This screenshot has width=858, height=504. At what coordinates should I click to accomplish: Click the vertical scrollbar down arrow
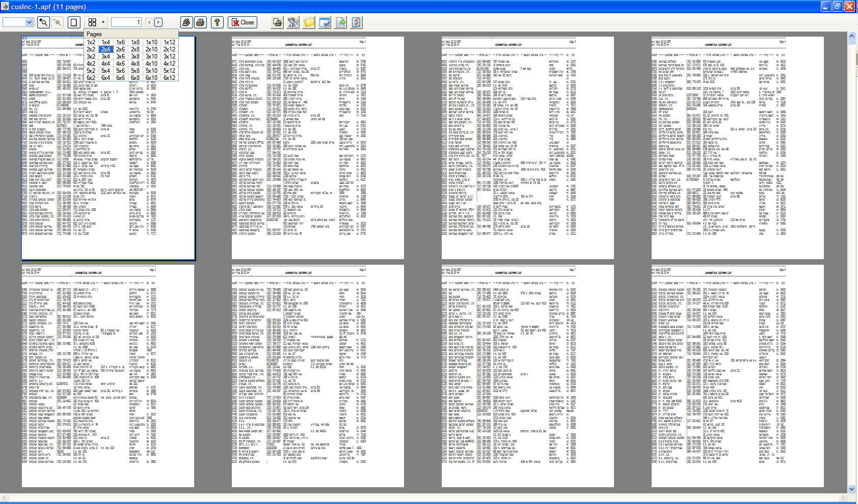(x=851, y=489)
